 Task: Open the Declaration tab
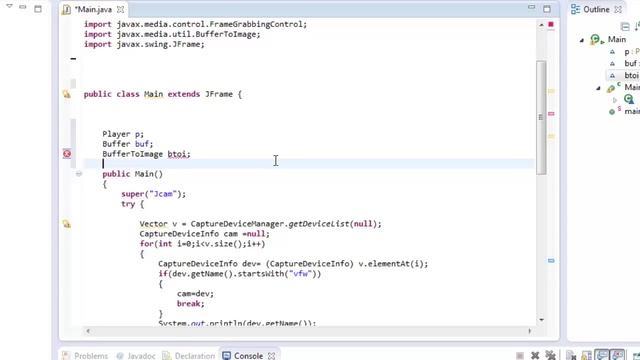[189, 356]
